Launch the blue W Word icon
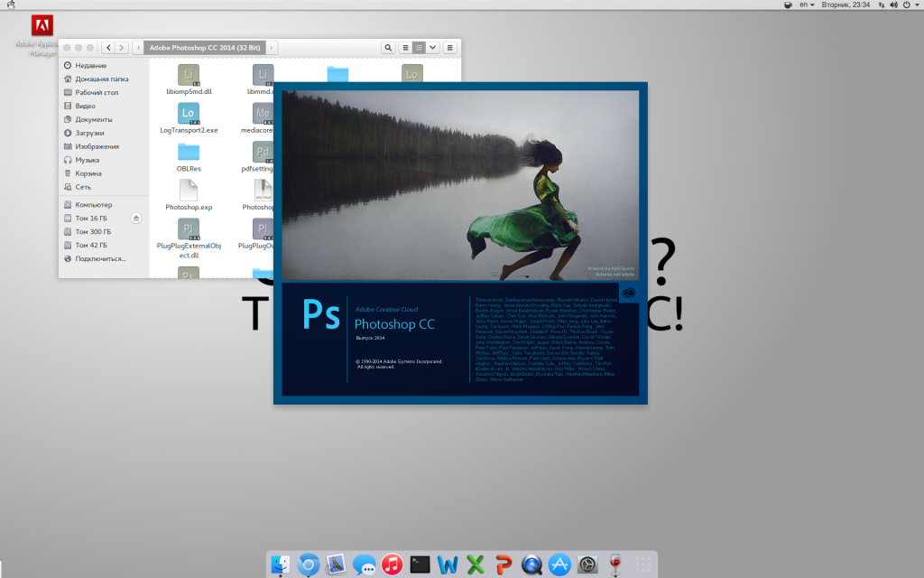The width and height of the screenshot is (924, 578). (448, 565)
